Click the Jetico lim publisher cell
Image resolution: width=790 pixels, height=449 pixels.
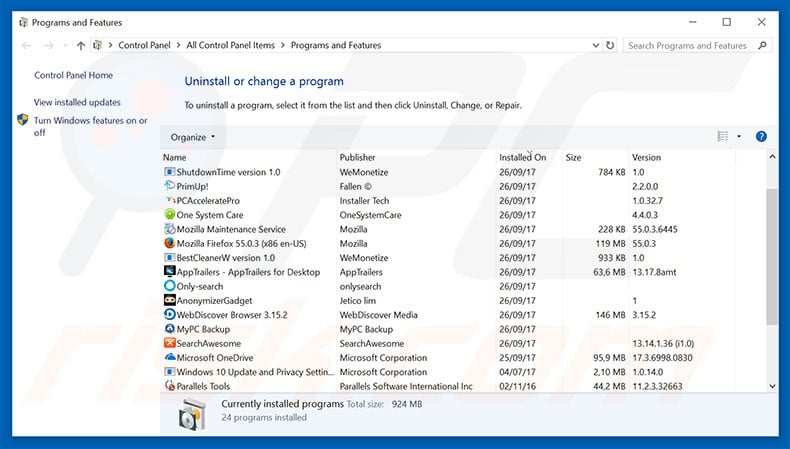[x=358, y=300]
